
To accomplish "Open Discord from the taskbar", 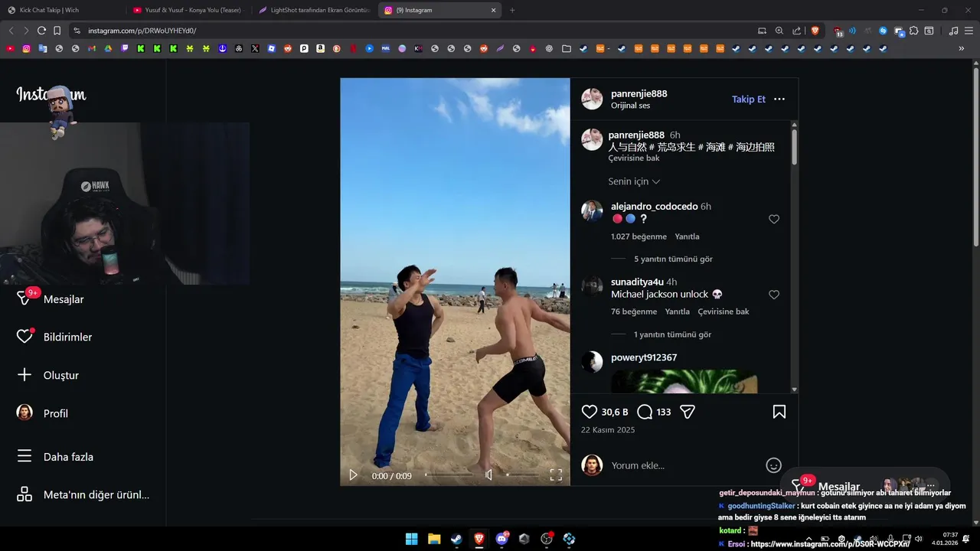I will pyautogui.click(x=501, y=539).
